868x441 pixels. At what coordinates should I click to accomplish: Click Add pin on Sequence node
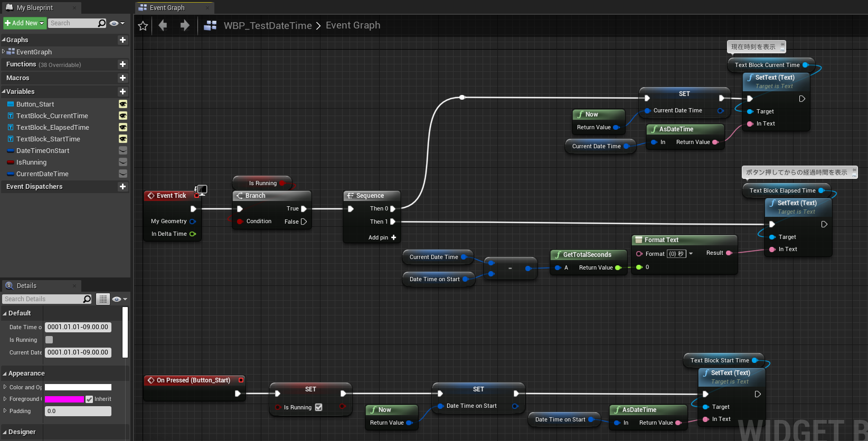382,237
